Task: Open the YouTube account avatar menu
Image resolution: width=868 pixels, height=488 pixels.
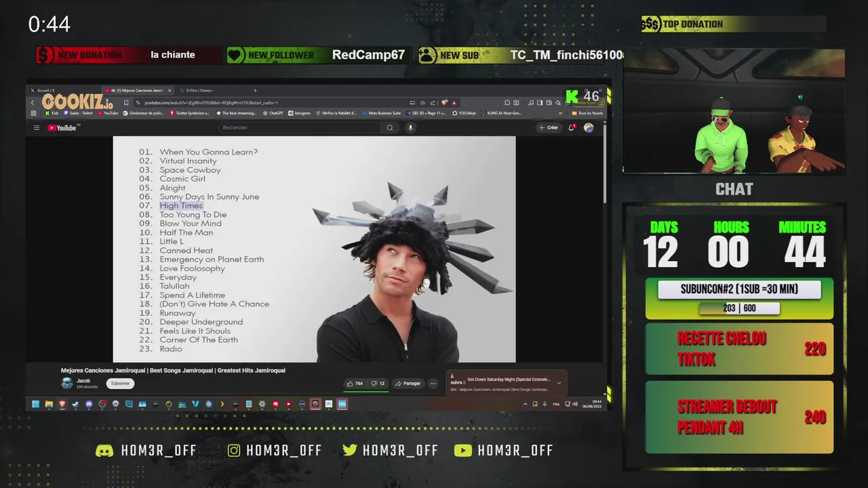Action: (589, 127)
